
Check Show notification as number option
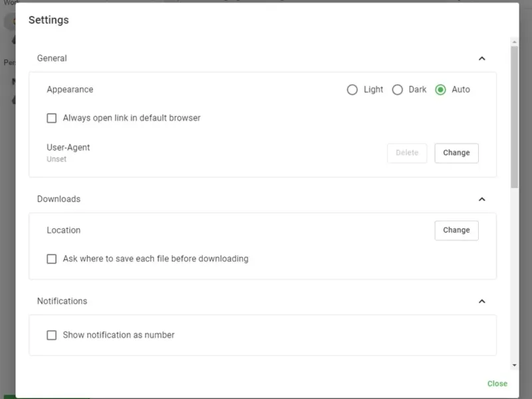(x=52, y=335)
